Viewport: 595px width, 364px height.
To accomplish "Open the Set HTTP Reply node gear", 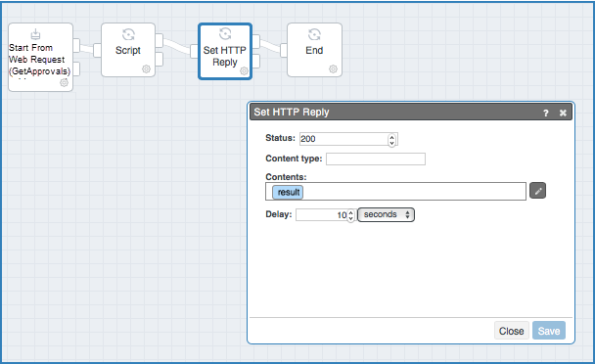I will (x=244, y=71).
